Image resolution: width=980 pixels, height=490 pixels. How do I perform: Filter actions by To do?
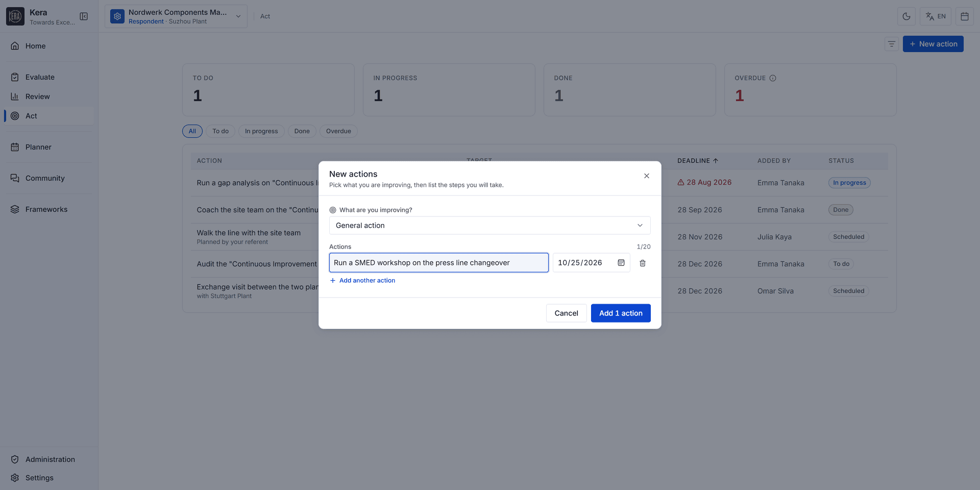(220, 131)
